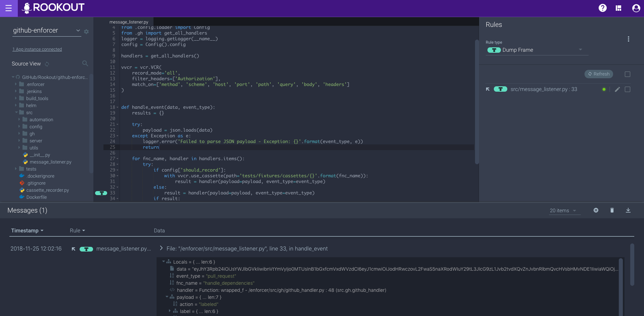Toggle checkbox for src/message_listener.py rule
Viewport: 644px width, 316px height.
628,89
